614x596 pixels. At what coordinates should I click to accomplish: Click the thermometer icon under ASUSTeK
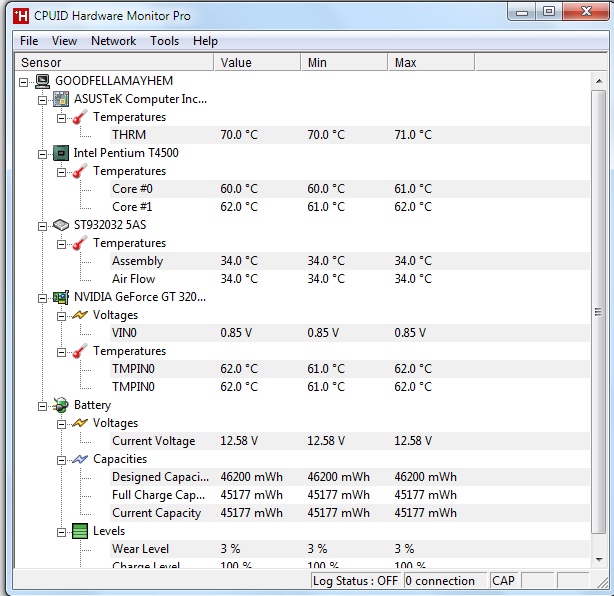(x=80, y=117)
